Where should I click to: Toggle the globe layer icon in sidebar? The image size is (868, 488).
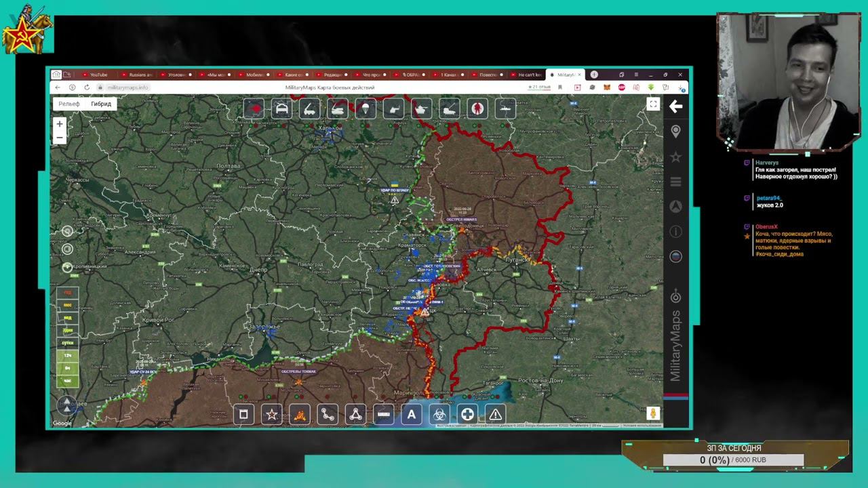point(675,256)
